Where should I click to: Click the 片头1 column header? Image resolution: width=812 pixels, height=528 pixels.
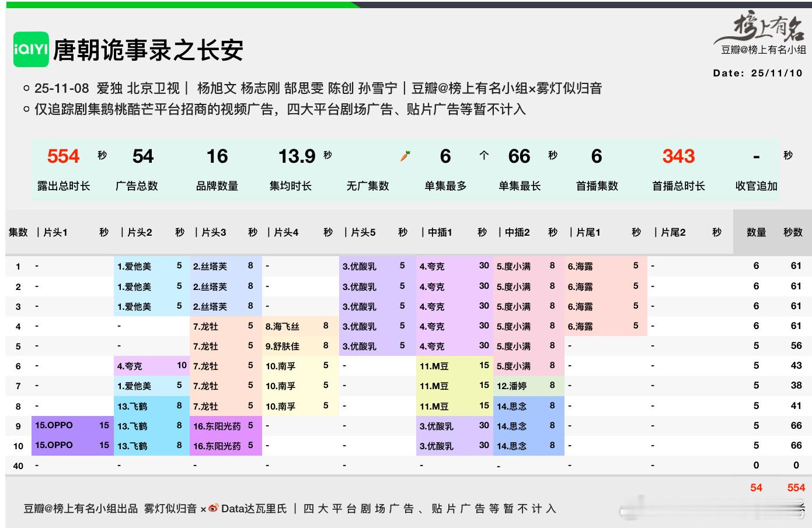(55, 232)
